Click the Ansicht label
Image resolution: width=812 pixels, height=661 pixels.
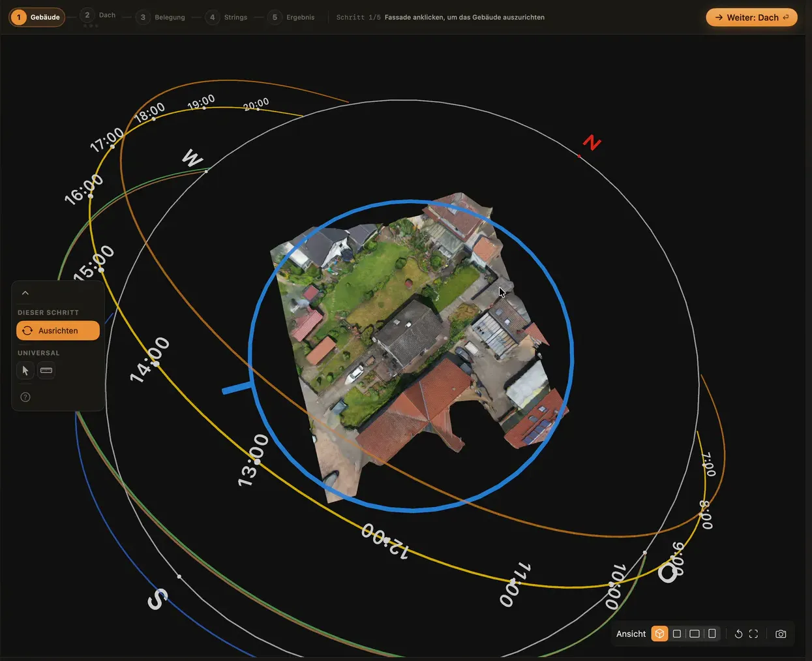[x=631, y=634]
